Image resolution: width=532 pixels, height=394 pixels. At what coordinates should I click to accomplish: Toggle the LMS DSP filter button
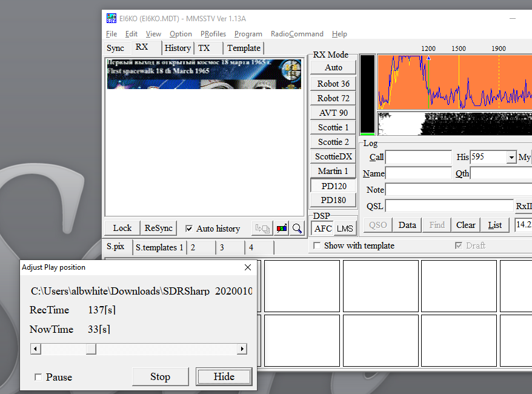[x=345, y=229]
